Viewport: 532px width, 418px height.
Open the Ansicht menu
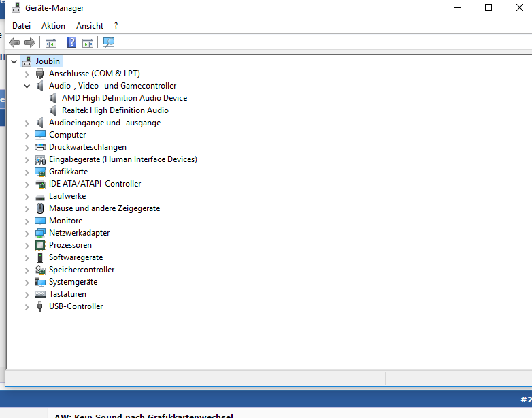coord(90,26)
